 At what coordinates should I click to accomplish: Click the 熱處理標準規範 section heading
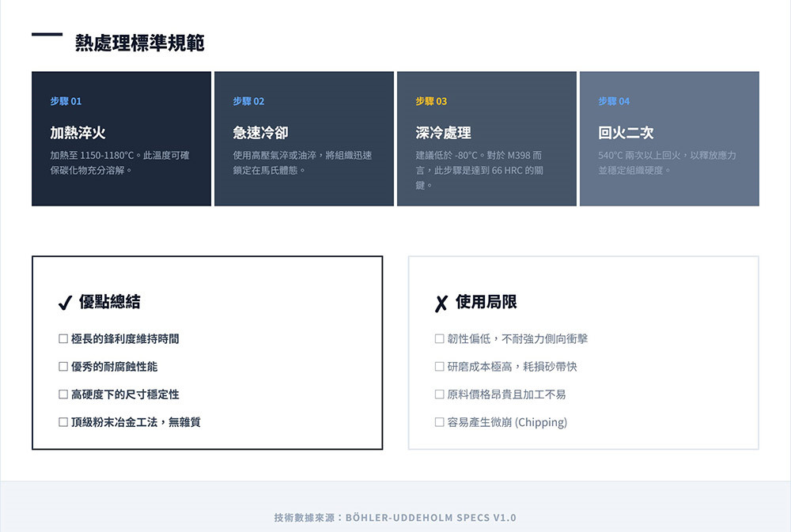pyautogui.click(x=139, y=43)
